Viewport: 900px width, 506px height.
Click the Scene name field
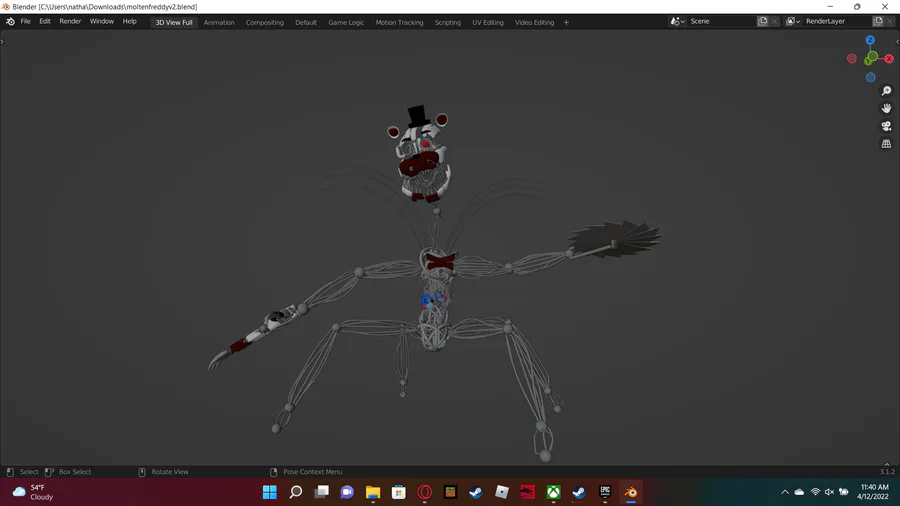[721, 21]
